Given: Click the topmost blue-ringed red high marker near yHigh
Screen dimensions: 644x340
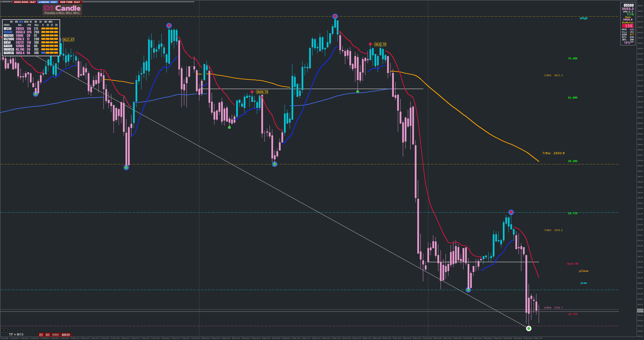Looking at the screenshot, I should (x=335, y=17).
